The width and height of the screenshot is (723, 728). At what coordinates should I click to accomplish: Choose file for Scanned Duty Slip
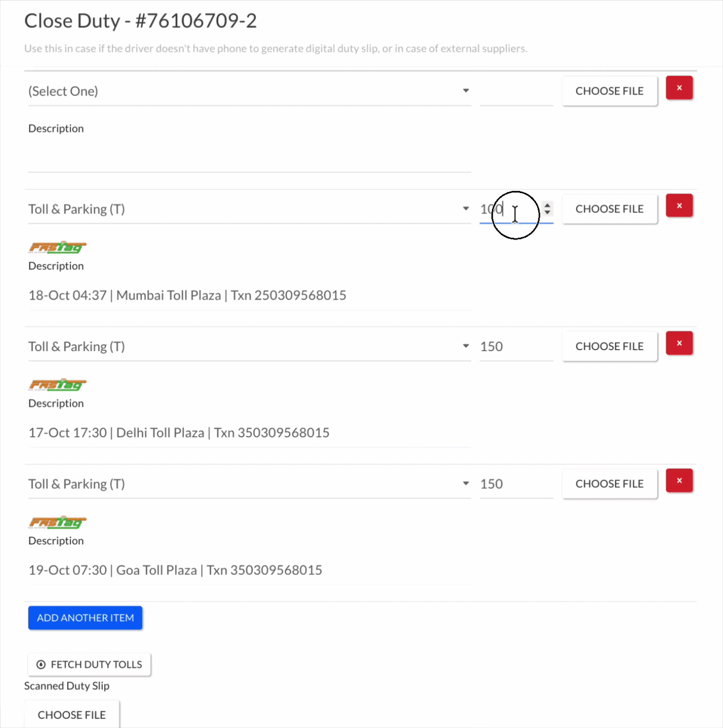point(72,714)
